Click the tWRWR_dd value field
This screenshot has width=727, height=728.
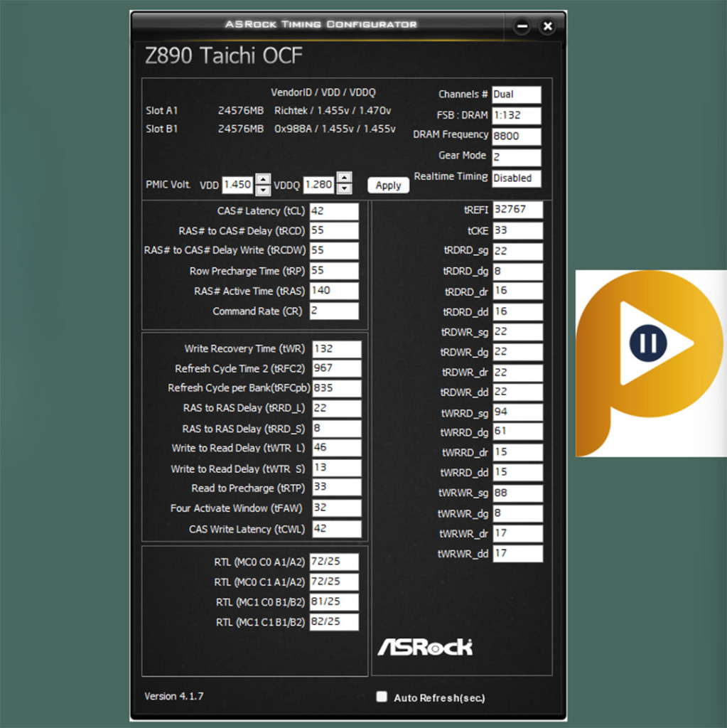[x=517, y=553]
